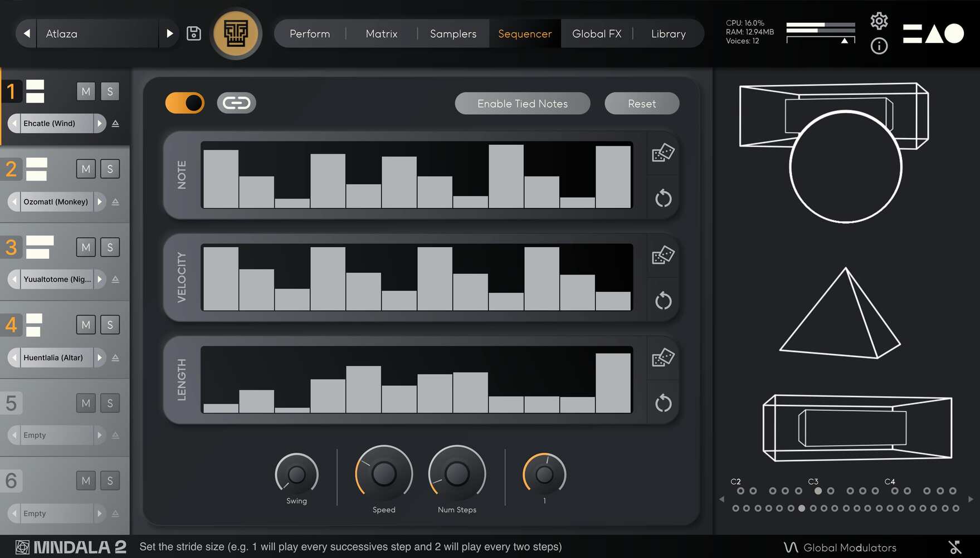Open the Library tab

(668, 33)
